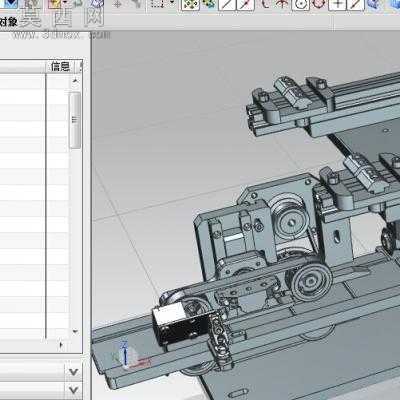Toggle the endpoint snap line icon

[227, 4]
